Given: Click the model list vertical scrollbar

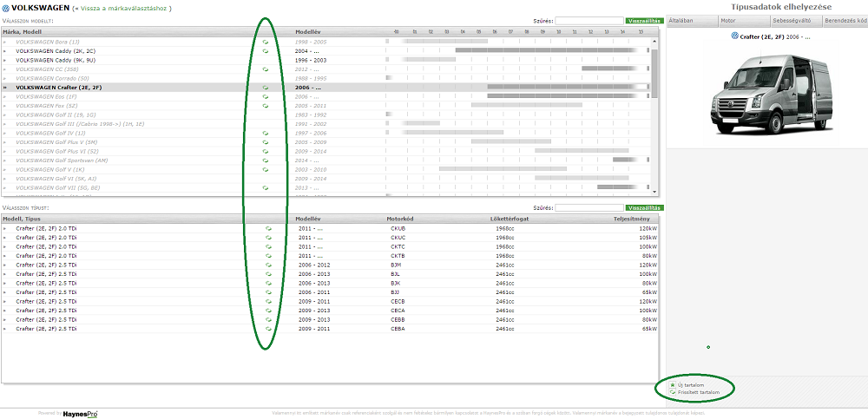Looking at the screenshot, I should (654, 116).
